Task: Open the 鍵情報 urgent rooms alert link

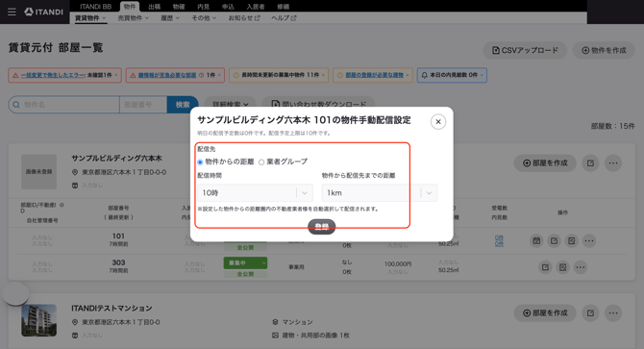Action: click(167, 75)
